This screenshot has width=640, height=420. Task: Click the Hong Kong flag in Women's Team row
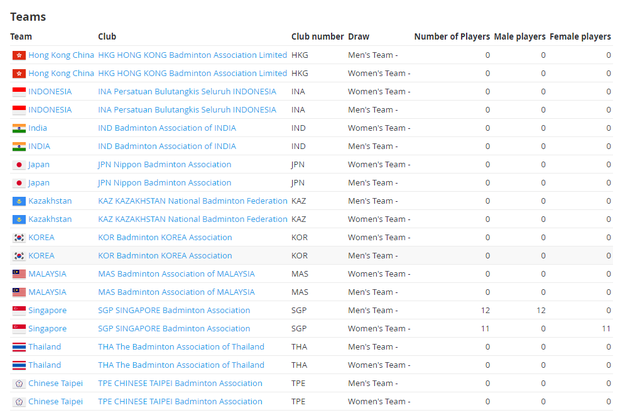(19, 73)
